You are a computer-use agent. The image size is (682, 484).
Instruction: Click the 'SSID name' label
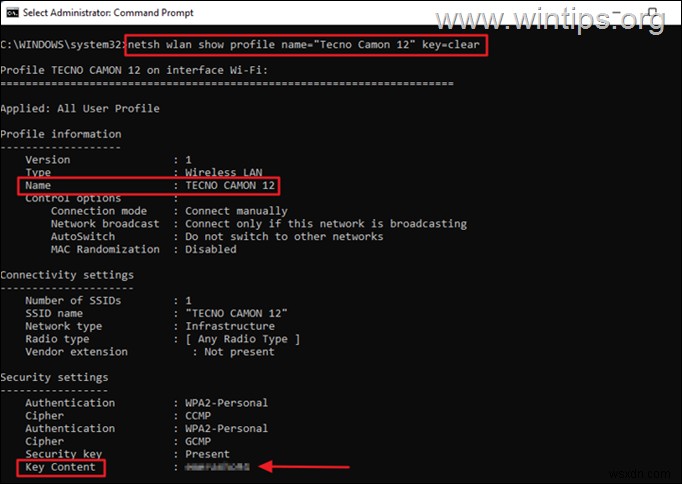pyautogui.click(x=54, y=313)
